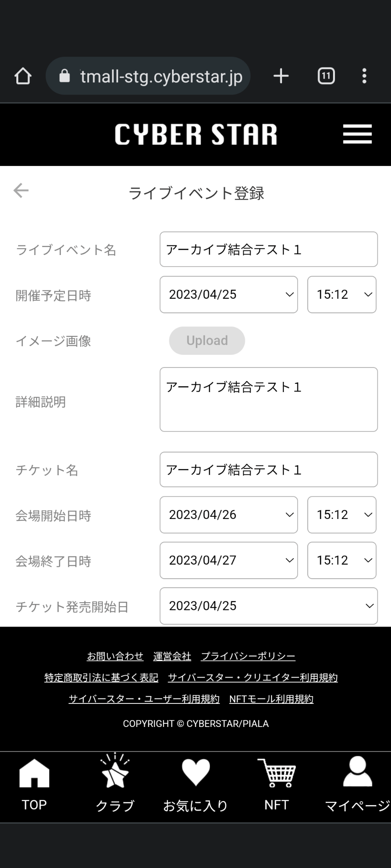Open the Cyber Star hamburger menu
The image size is (391, 868).
(357, 134)
